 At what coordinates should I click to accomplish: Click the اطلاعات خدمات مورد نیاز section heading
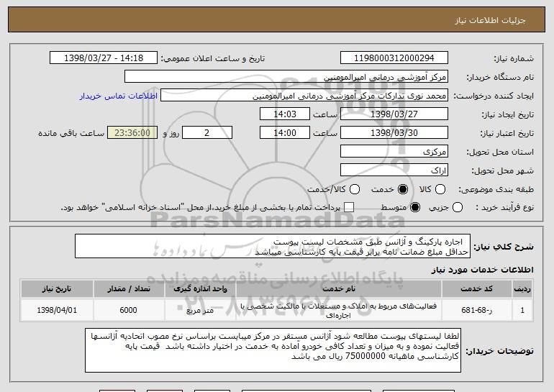coord(483,270)
